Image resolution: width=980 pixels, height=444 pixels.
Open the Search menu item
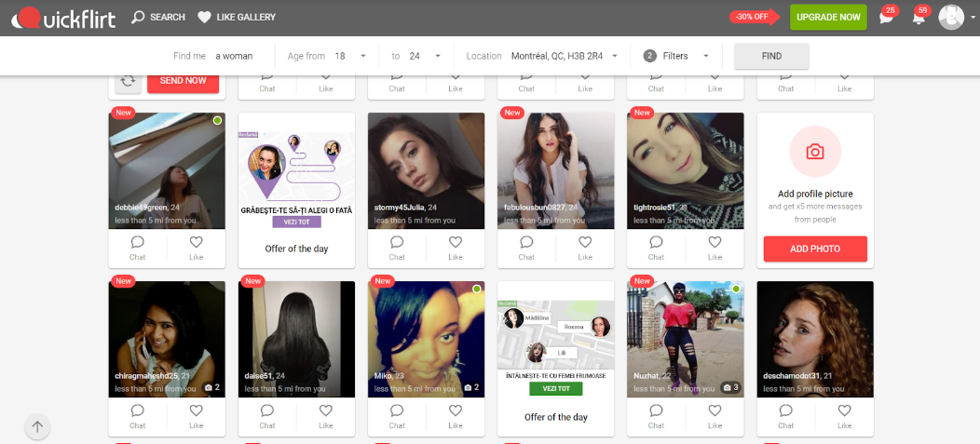point(158,17)
